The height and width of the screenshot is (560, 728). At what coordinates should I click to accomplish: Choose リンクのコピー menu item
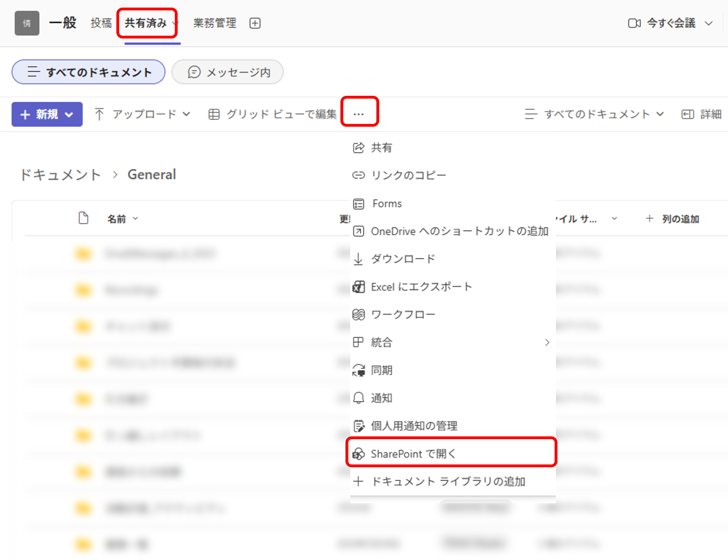(x=453, y=175)
